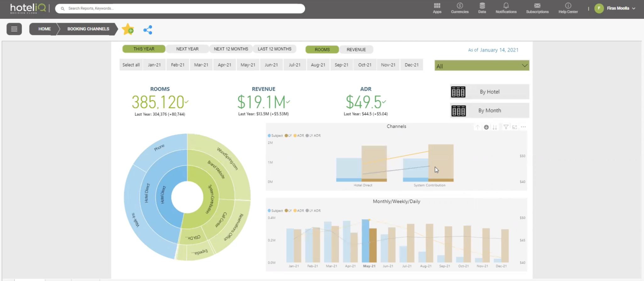The width and height of the screenshot is (644, 281).
Task: Select the May-21 month filter
Action: tap(248, 65)
